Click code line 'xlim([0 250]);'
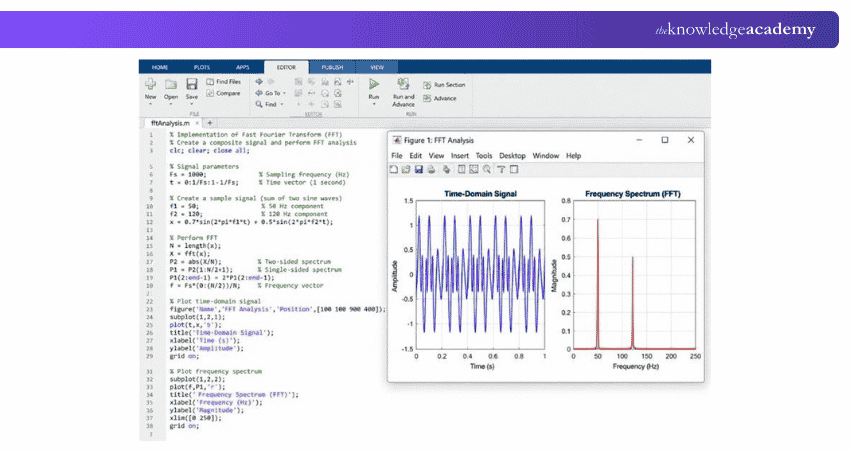Image resolution: width=850 pixels, height=450 pixels. tap(195, 419)
